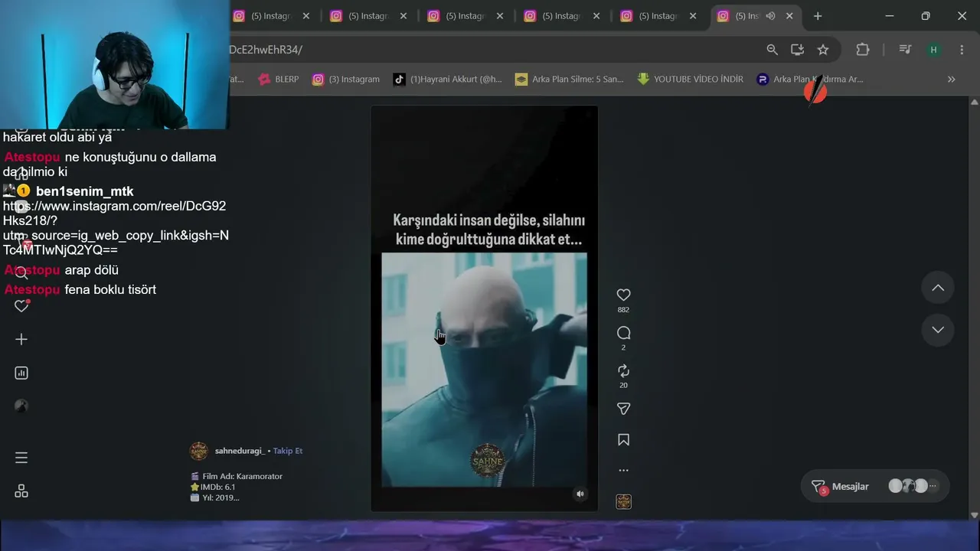Open Chrome media controls icon

coord(905,50)
